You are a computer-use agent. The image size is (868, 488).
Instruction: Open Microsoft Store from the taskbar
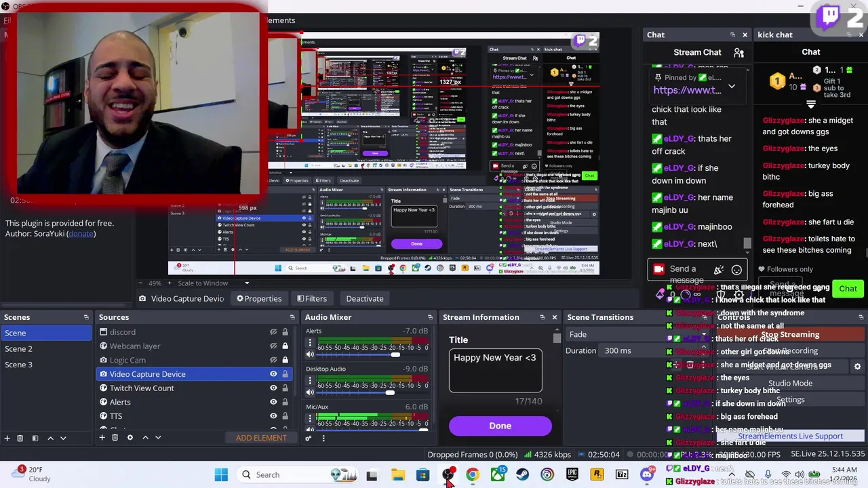coord(422,474)
